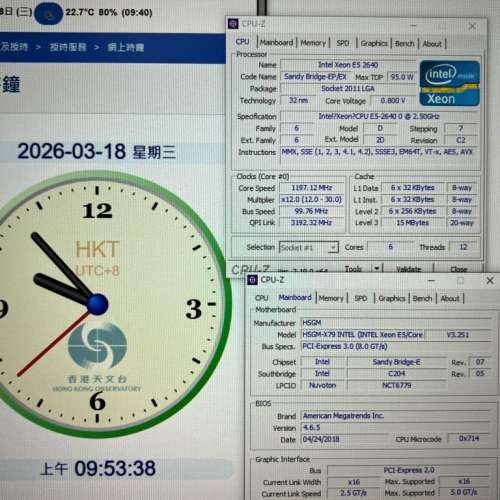Minimize the lower CPU-Z window
The image size is (500, 500).
click(x=432, y=281)
